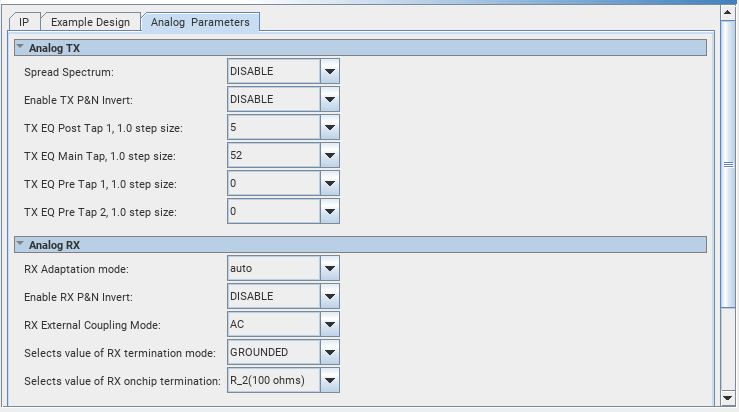Screen dimensions: 739x412
Task: Open the Example Design tab
Action: click(x=90, y=21)
